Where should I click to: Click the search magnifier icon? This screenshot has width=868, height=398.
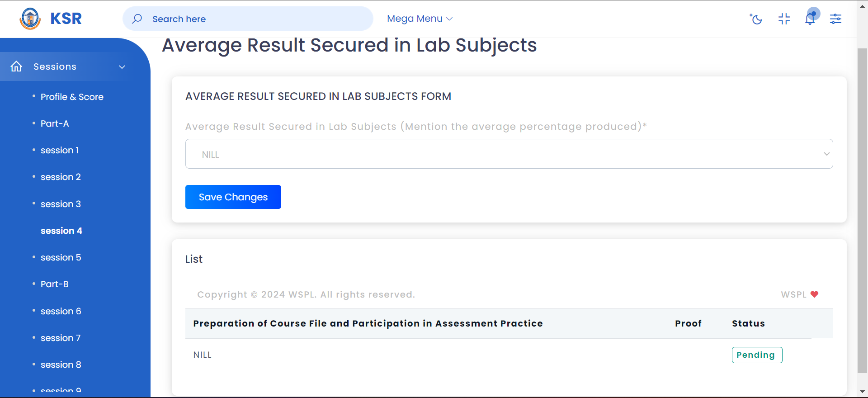[x=137, y=19]
